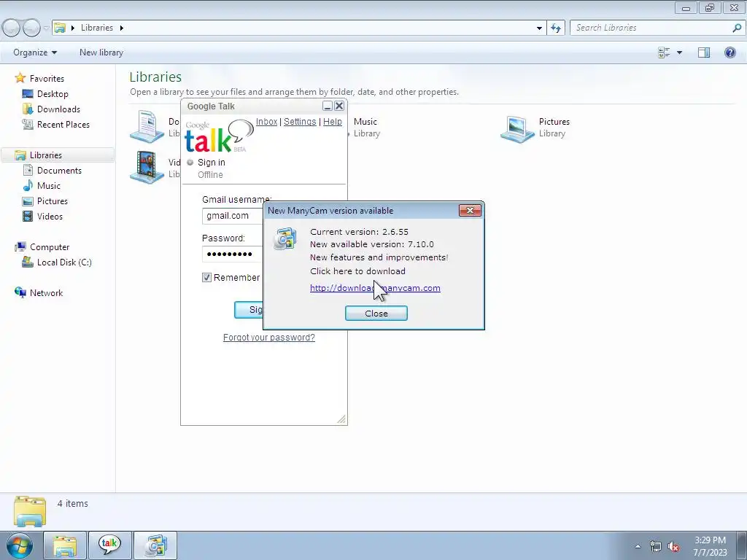Click the ManyCam webcam icon in dialog
Screen dimensions: 747x560
285,238
